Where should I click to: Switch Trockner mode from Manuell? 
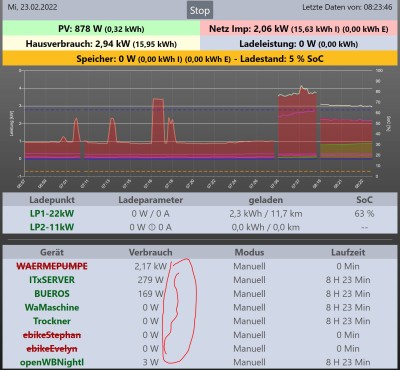[x=249, y=321]
